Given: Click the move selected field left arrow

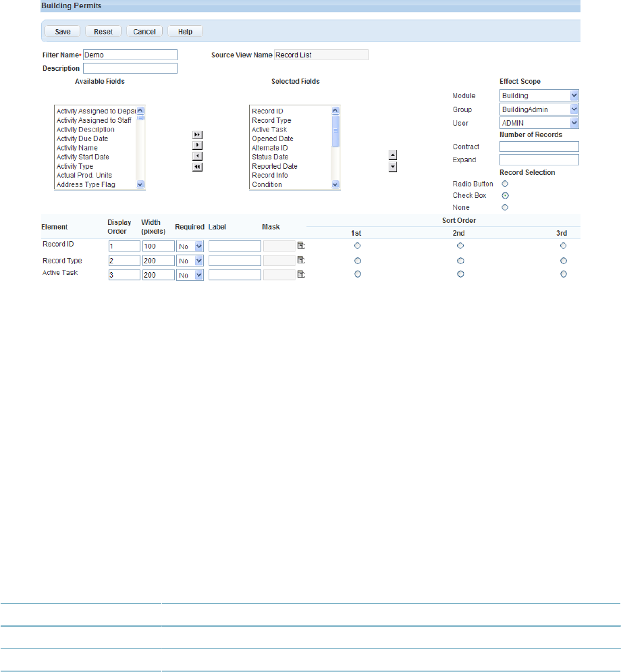Looking at the screenshot, I should [x=197, y=156].
